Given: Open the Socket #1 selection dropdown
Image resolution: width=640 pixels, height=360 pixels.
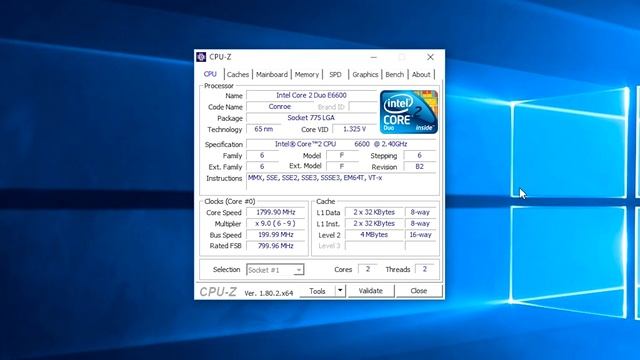Looking at the screenshot, I should [x=275, y=270].
